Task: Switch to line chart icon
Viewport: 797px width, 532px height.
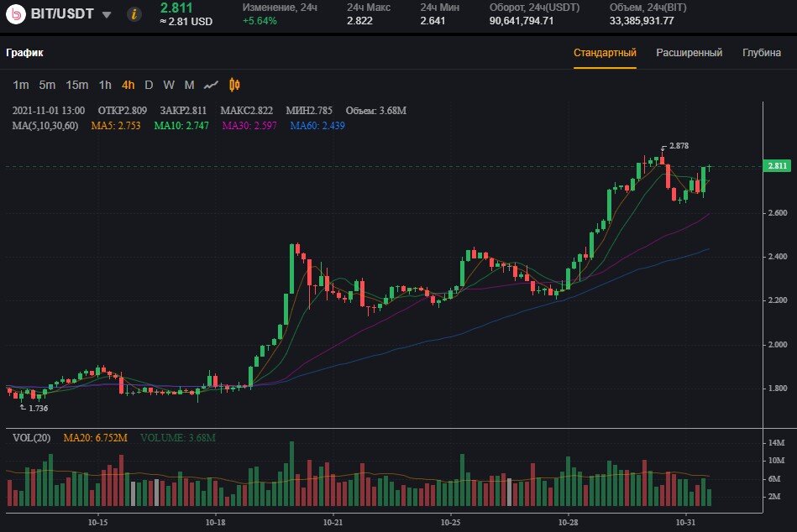Action: tap(211, 85)
